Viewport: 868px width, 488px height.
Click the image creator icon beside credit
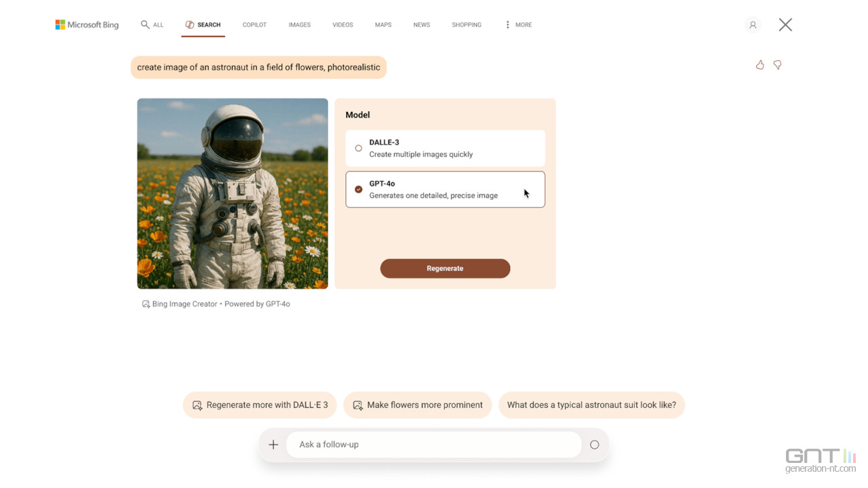[x=146, y=304]
